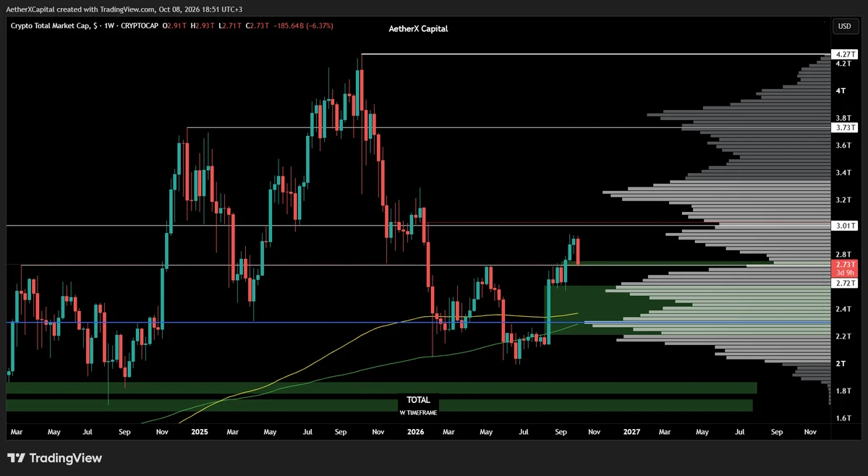Viewport: 868px width, 476px height.
Task: Select the 2.4T price axis label
Action: tap(843, 309)
